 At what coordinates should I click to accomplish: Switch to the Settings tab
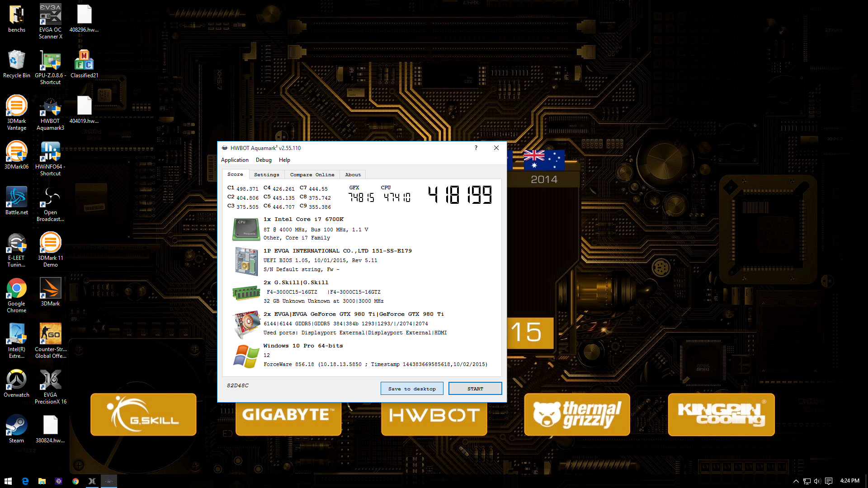[267, 175]
